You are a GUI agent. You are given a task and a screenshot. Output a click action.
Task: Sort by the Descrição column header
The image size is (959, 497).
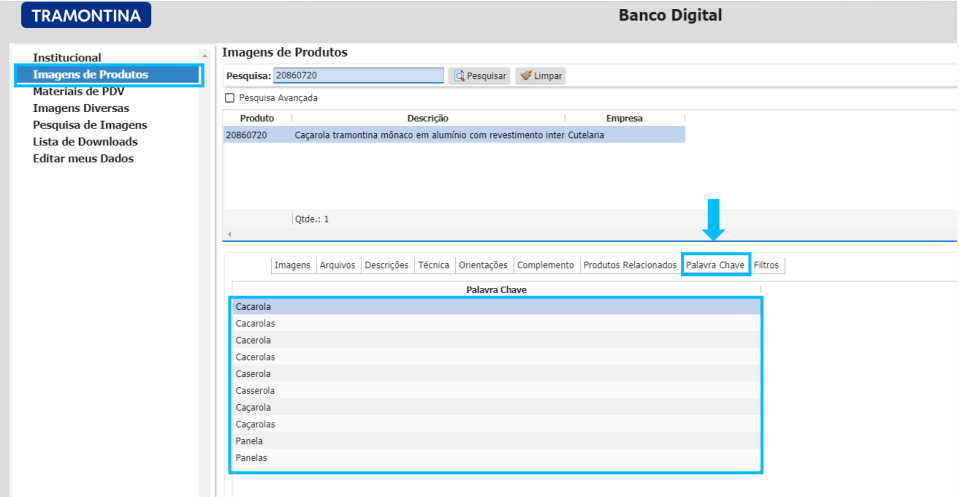click(x=428, y=118)
